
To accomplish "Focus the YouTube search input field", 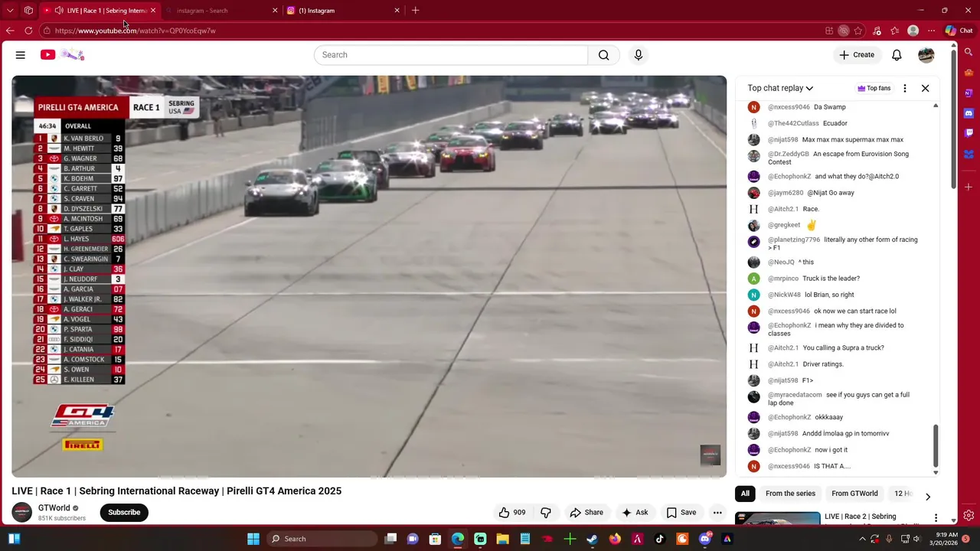I will coord(451,55).
